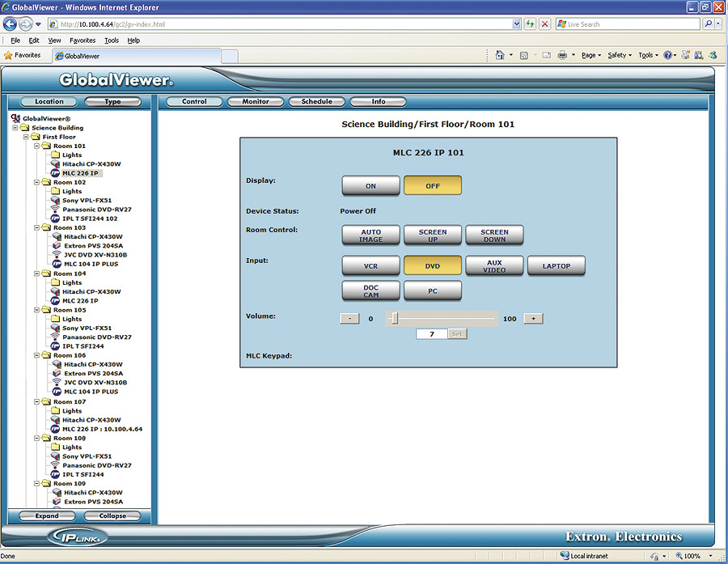Click the IP Link logo at bottom

click(78, 537)
